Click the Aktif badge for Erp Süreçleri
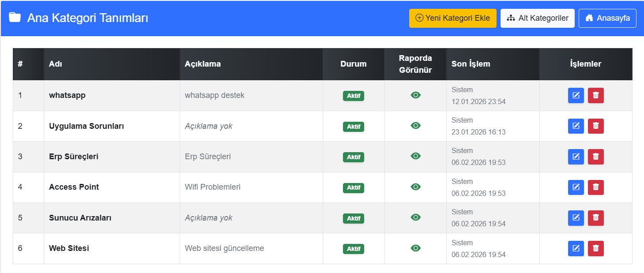The width and height of the screenshot is (644, 273). coord(353,157)
